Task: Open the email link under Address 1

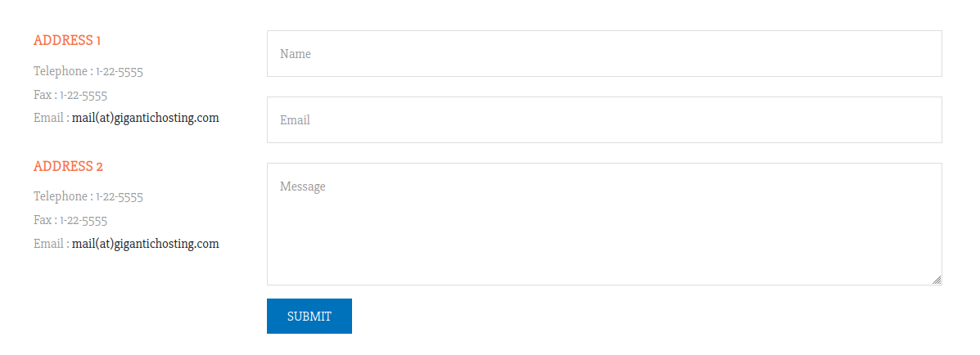Action: pos(145,118)
